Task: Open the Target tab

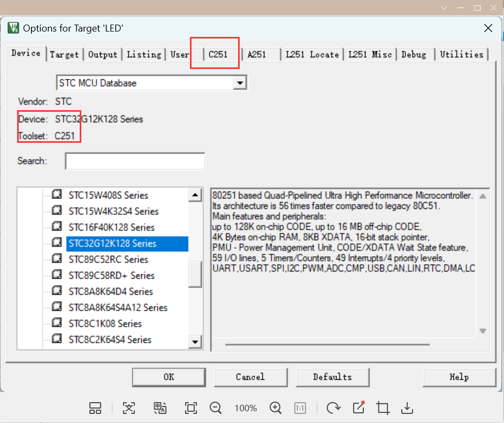Action: [x=64, y=55]
